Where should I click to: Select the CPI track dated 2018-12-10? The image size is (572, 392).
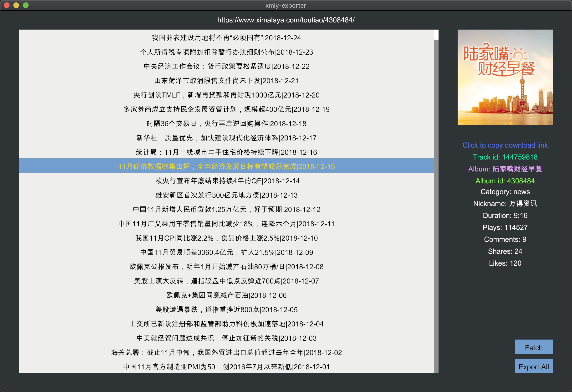(x=226, y=238)
